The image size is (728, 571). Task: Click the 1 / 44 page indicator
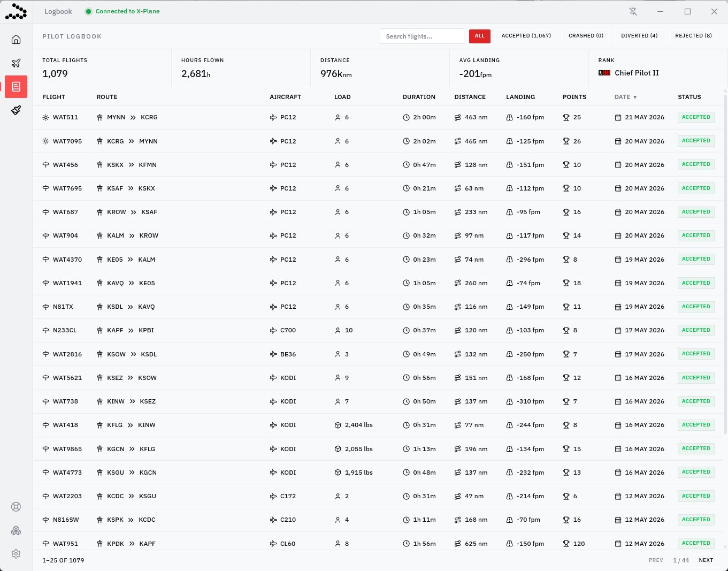(x=681, y=560)
